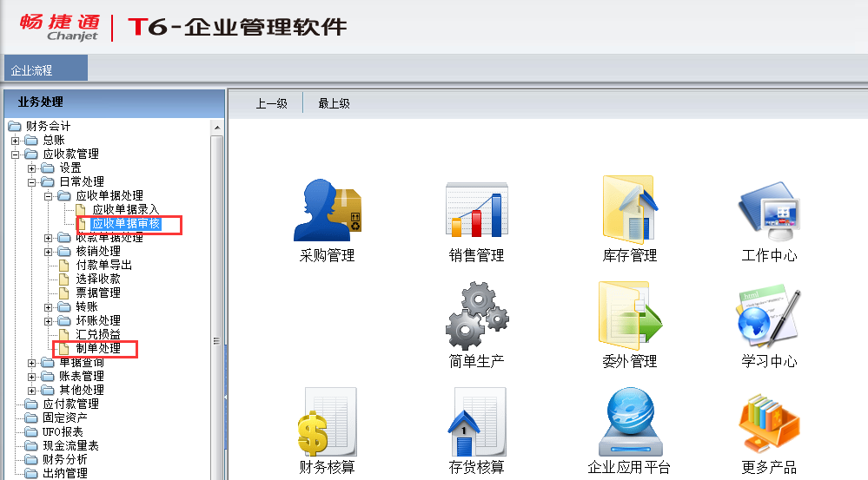The image size is (868, 480).
Task: Expand the 坏账处理 tree node
Action: point(48,321)
